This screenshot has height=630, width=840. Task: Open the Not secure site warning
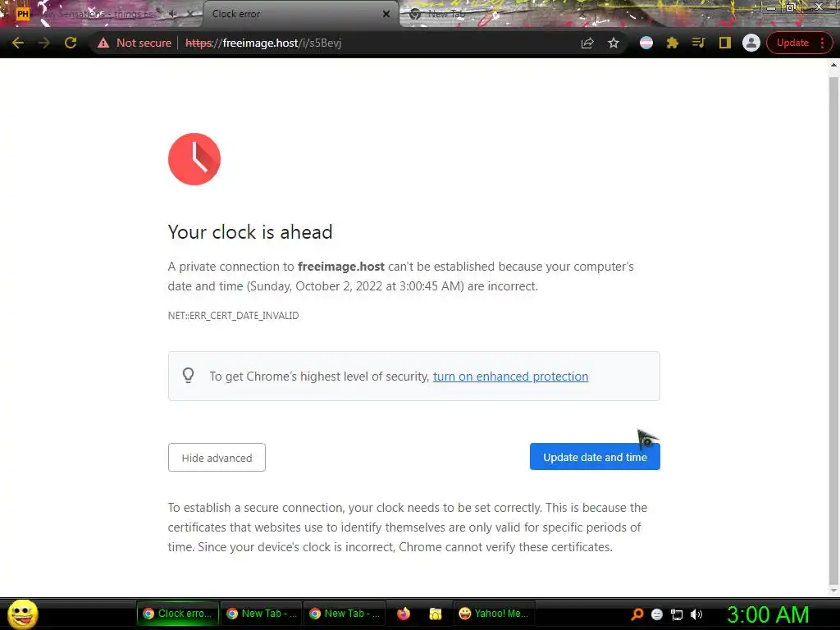coord(134,43)
